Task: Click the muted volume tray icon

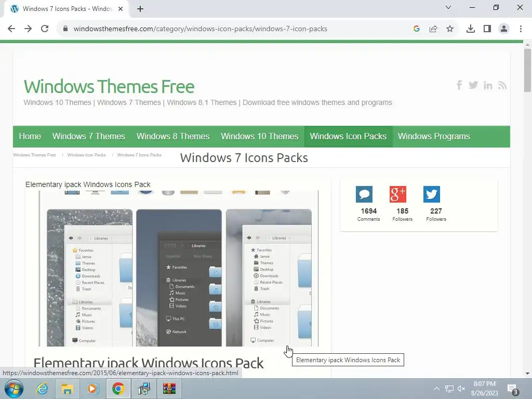Action: click(461, 389)
